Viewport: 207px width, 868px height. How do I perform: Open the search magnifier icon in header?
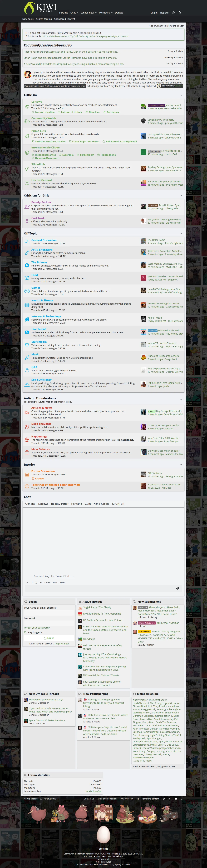tap(180, 13)
